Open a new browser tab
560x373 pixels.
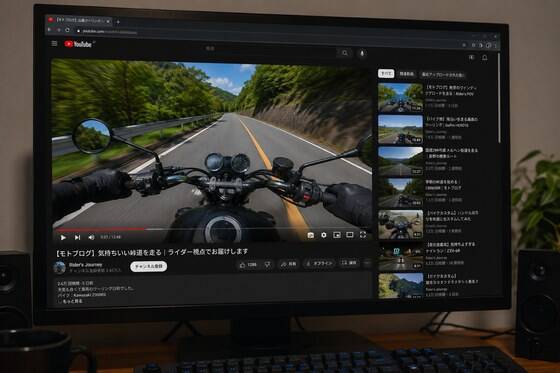(118, 22)
